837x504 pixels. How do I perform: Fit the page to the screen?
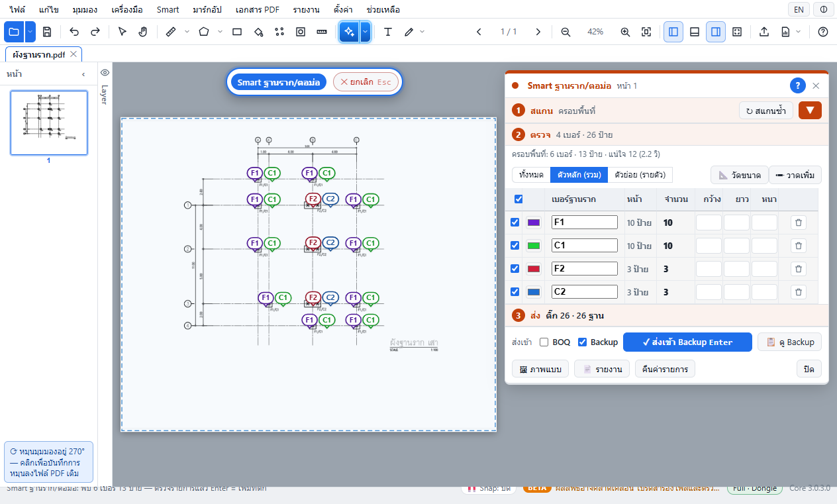(x=646, y=32)
